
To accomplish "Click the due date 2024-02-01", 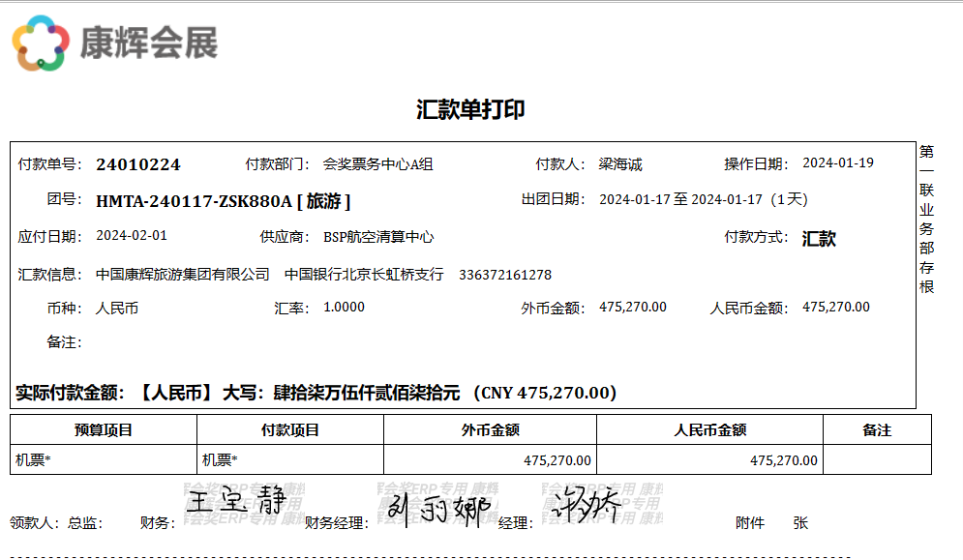I will [132, 236].
